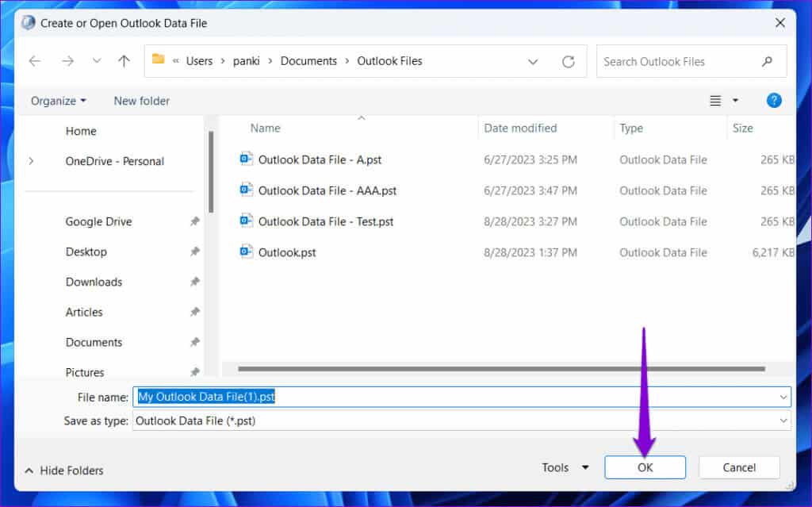Refresh the Outlook Files folder
The width and height of the screenshot is (812, 507).
pos(568,62)
